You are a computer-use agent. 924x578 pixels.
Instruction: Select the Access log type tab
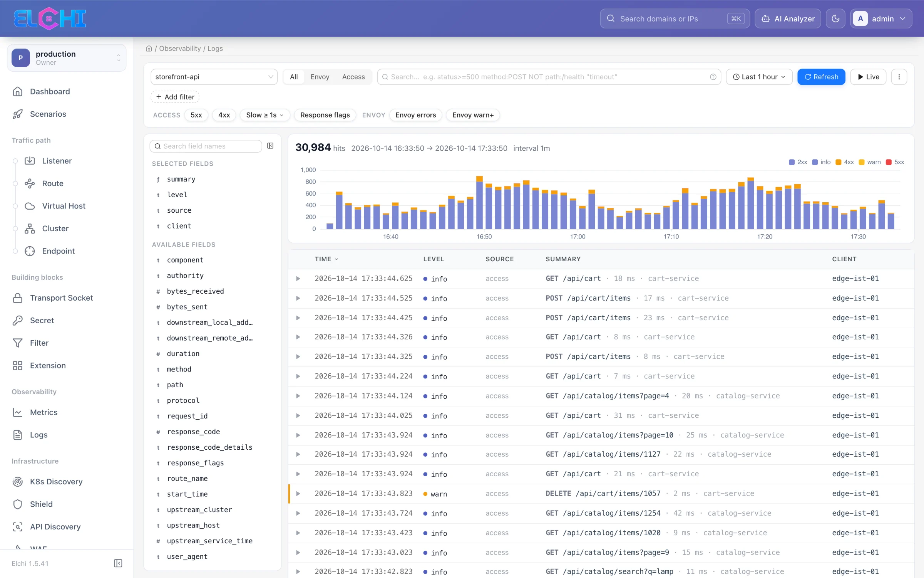click(353, 77)
